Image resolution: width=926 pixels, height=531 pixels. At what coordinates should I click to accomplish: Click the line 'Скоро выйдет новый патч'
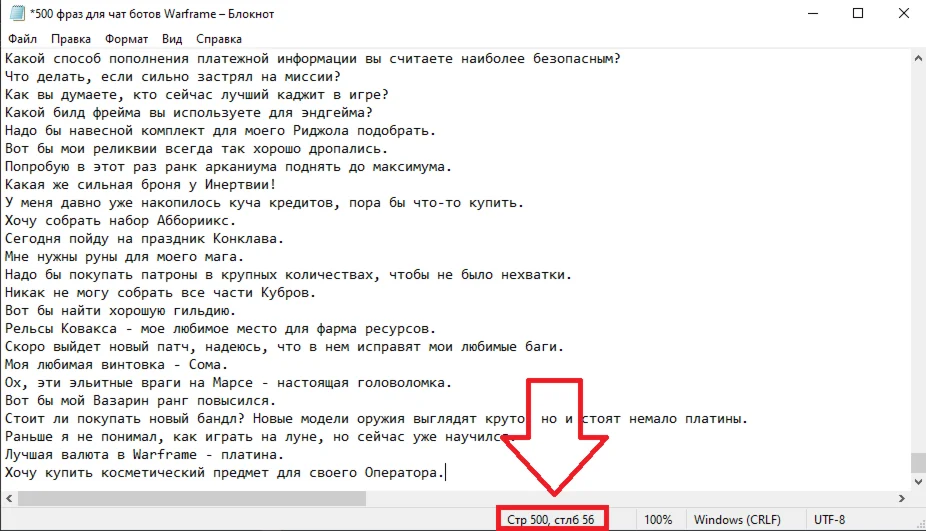coord(285,347)
